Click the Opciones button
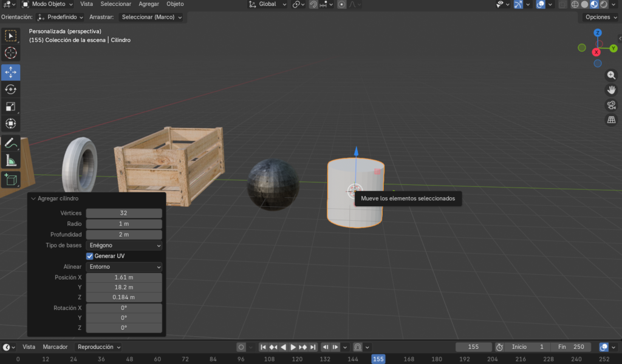The image size is (622, 364). coord(601,17)
